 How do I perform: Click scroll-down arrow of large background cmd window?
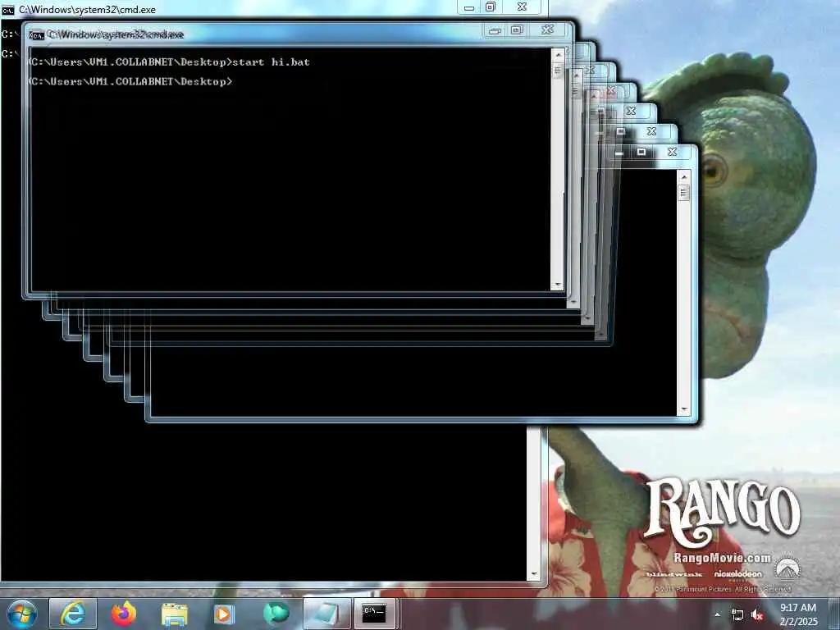533,573
